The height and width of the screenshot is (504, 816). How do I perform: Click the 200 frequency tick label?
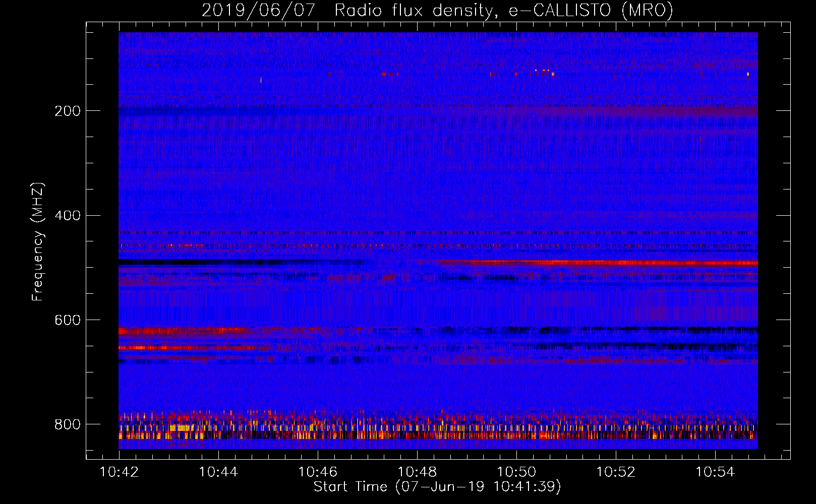[x=68, y=111]
